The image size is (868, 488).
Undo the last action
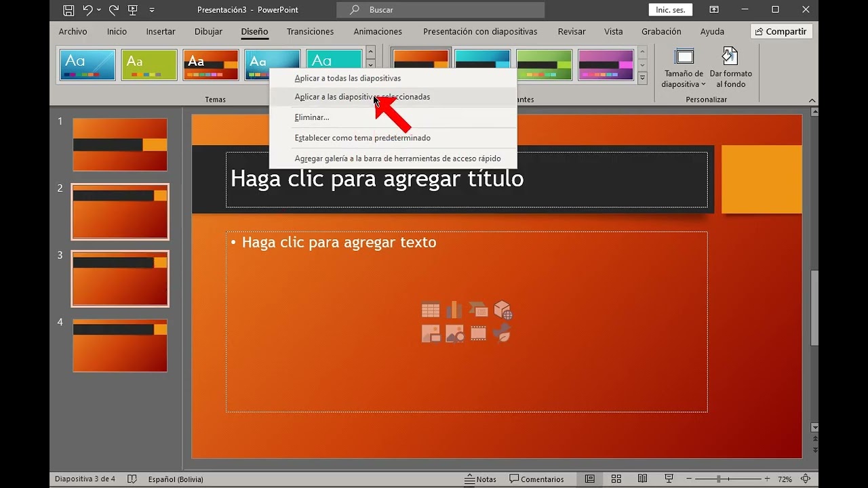tap(87, 10)
